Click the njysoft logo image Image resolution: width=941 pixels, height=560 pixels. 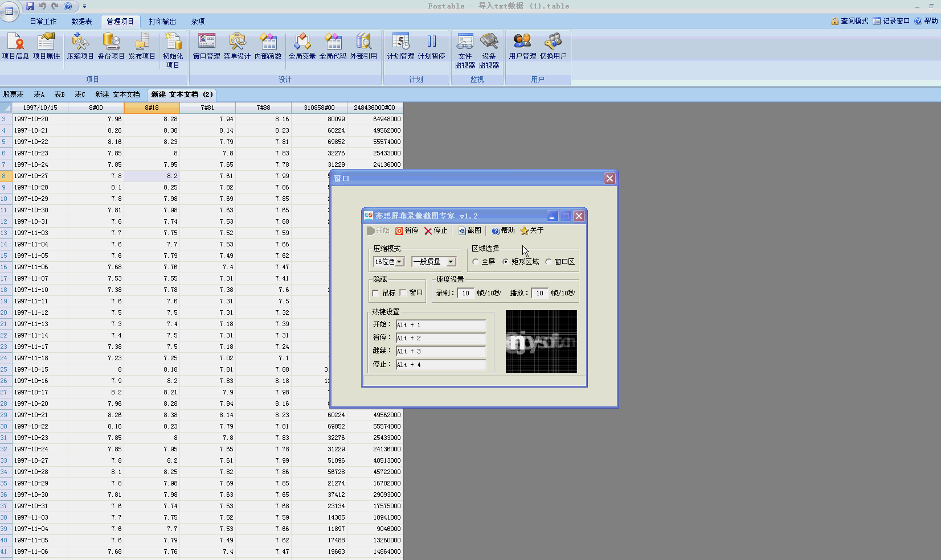(541, 341)
